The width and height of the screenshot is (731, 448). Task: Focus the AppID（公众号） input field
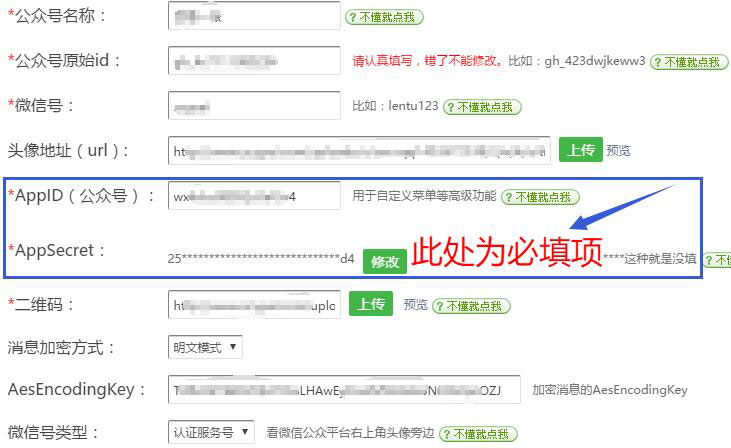pos(254,195)
